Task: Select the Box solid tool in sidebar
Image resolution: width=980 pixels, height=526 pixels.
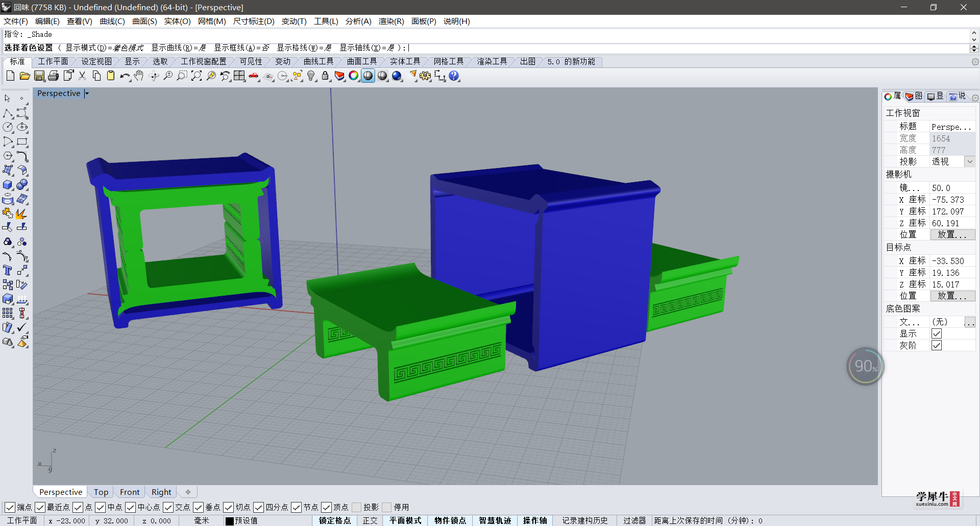Action: 8,185
